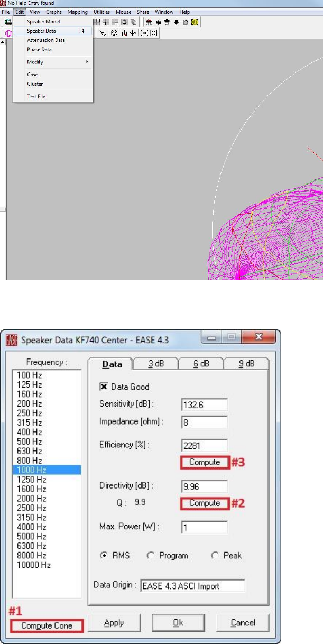Open the Window menu
Image resolution: width=323 pixels, height=644 pixels.
164,12
